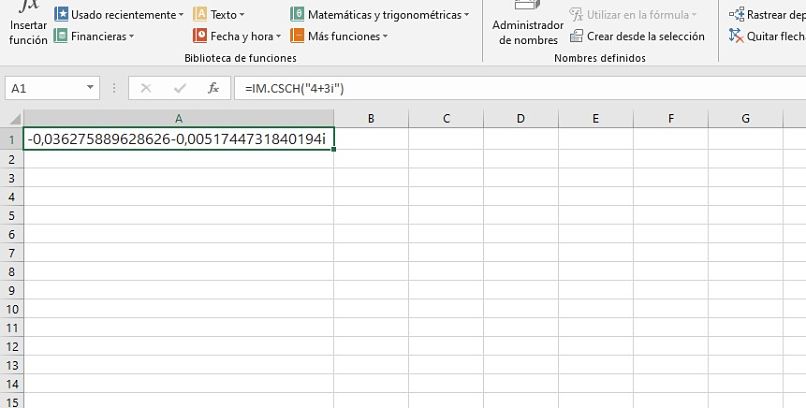This screenshot has height=408, width=806.
Task: Click the Name Box showing A1
Action: 44,88
